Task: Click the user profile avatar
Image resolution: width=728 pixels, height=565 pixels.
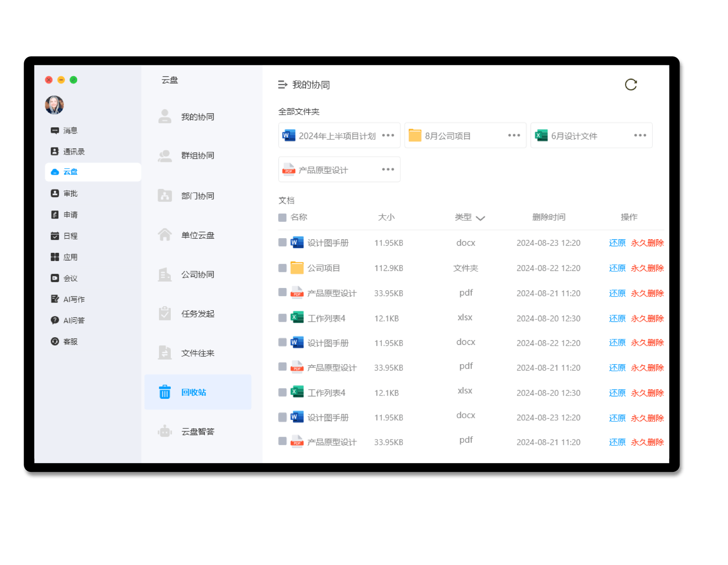Action: pos(54,105)
